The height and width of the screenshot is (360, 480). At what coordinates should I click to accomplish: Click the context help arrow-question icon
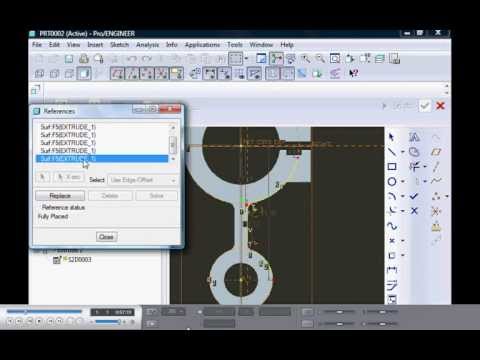coord(353,73)
